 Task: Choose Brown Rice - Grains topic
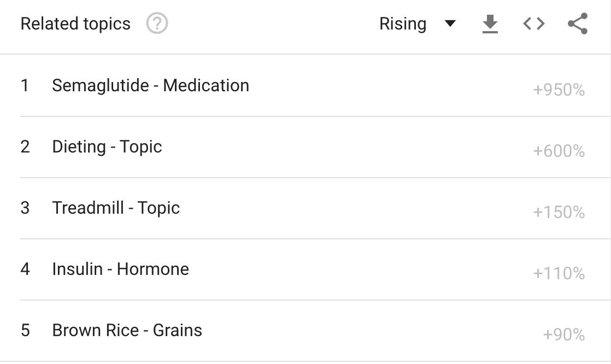(x=127, y=330)
